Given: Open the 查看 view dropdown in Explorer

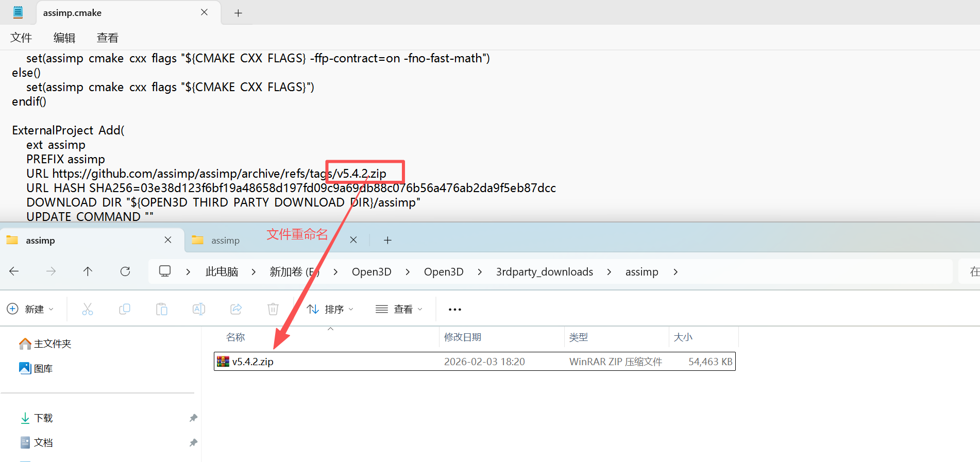Looking at the screenshot, I should [x=399, y=309].
